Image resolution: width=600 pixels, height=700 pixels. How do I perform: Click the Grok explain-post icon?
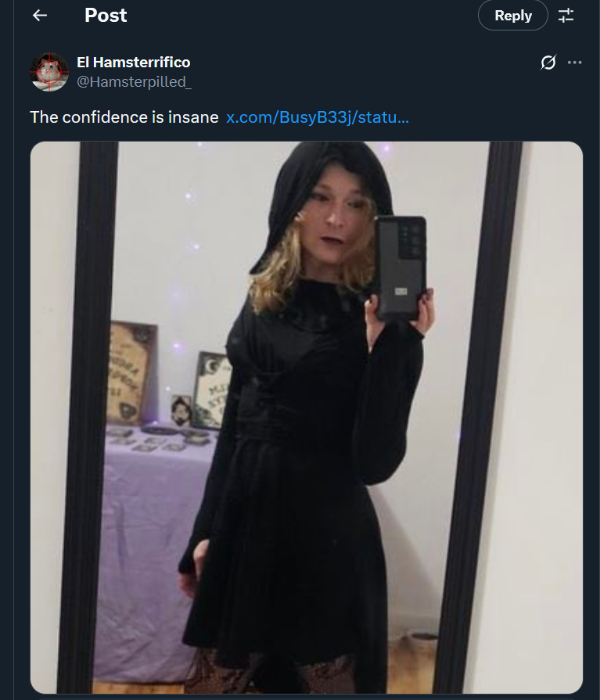pyautogui.click(x=548, y=62)
